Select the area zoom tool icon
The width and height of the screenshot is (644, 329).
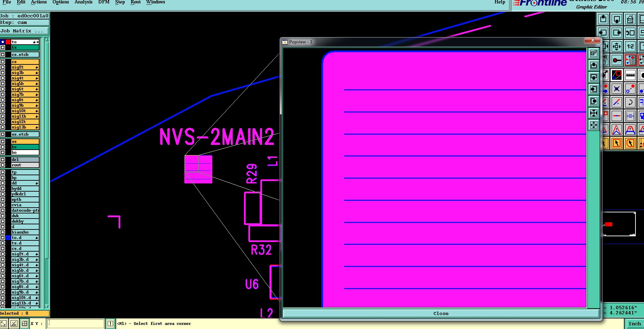[617, 75]
